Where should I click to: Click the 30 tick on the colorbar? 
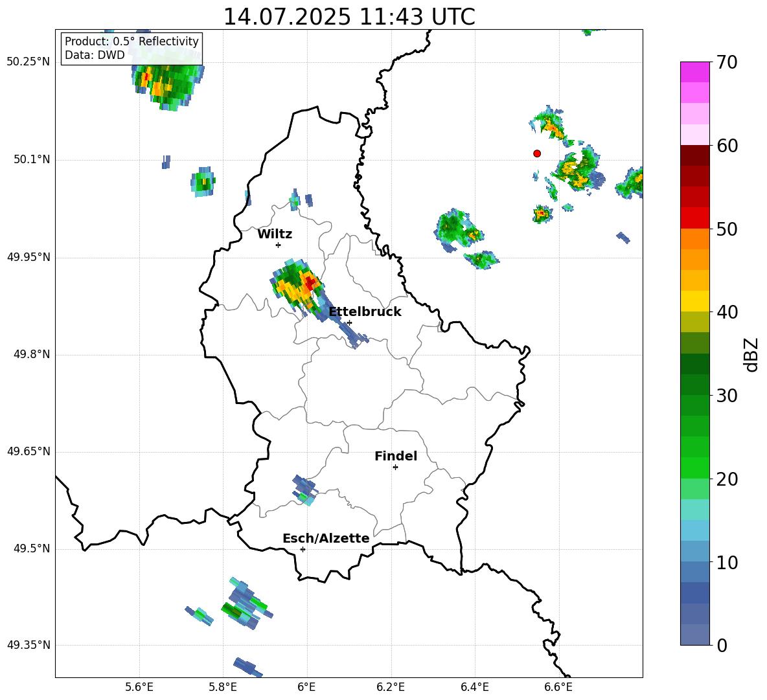(727, 396)
